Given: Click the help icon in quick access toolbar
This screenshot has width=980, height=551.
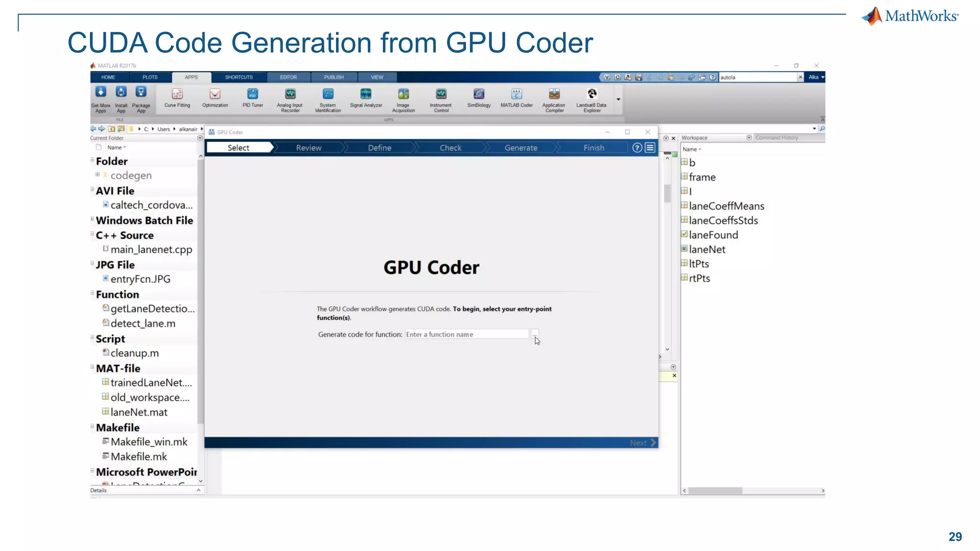Looking at the screenshot, I should coord(713,77).
